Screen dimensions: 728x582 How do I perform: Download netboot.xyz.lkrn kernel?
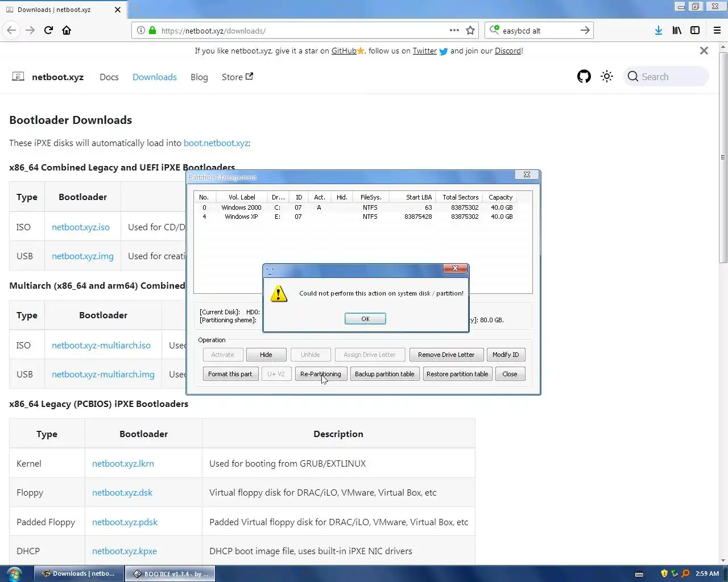(x=123, y=463)
